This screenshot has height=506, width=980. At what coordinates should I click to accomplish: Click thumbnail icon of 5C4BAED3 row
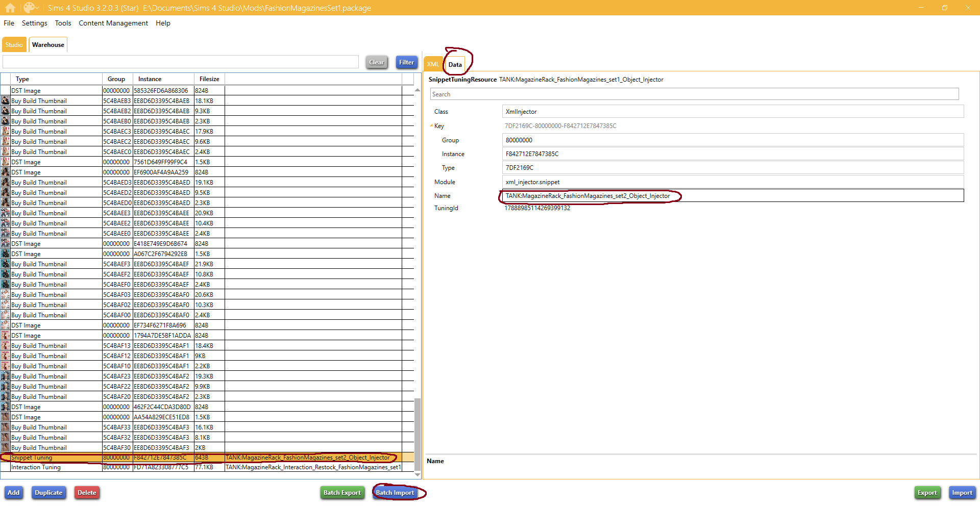pyautogui.click(x=5, y=183)
